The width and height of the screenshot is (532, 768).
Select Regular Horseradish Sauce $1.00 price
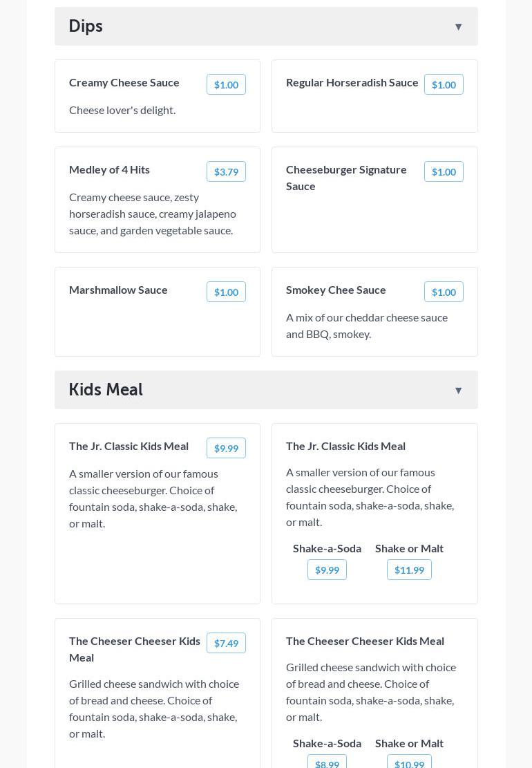pyautogui.click(x=444, y=84)
